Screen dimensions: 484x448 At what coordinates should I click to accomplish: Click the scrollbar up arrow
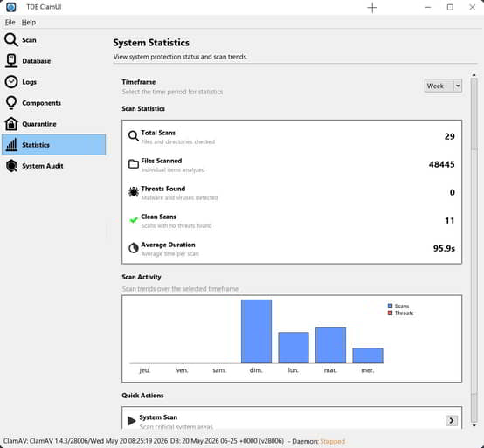click(474, 75)
